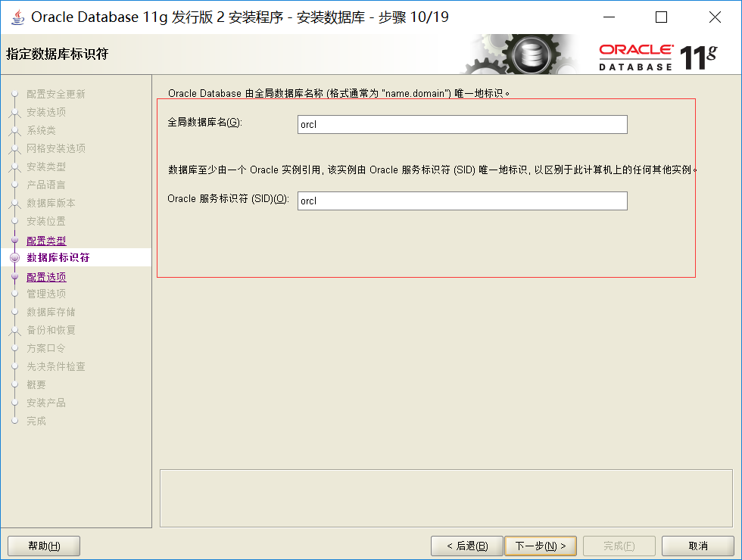This screenshot has width=742, height=560.
Task: Click the 概要 step label
Action: [x=36, y=384]
